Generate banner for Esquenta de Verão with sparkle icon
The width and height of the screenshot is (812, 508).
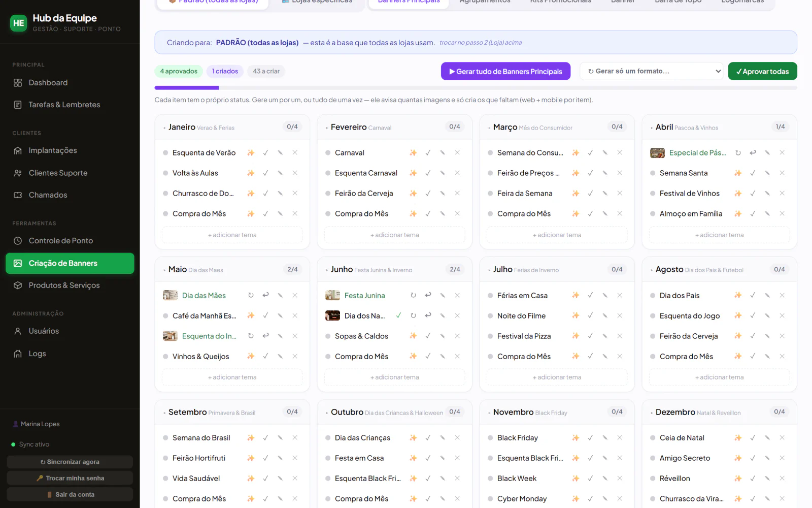[x=251, y=152]
